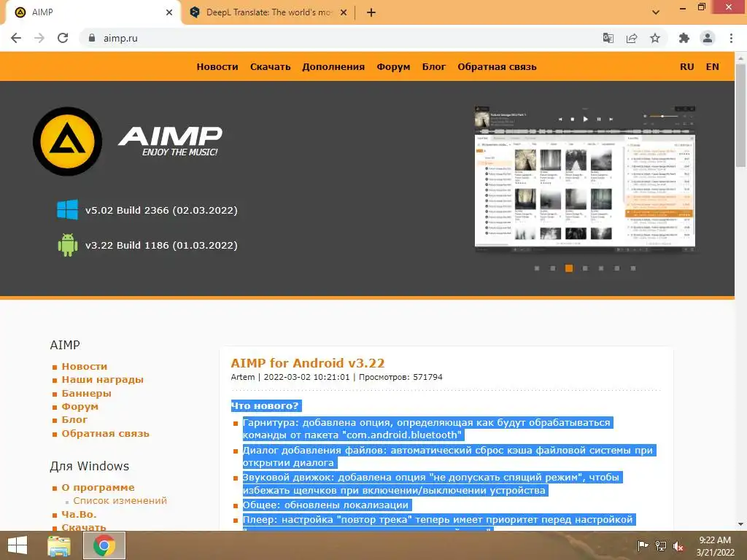Click the scrollbar down arrow
This screenshot has width=747, height=560.
tap(740, 525)
